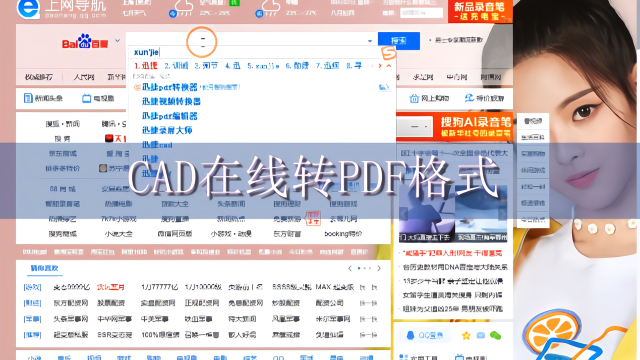Open the 米尔军事网 link
640x360 pixels.
(x=333, y=319)
